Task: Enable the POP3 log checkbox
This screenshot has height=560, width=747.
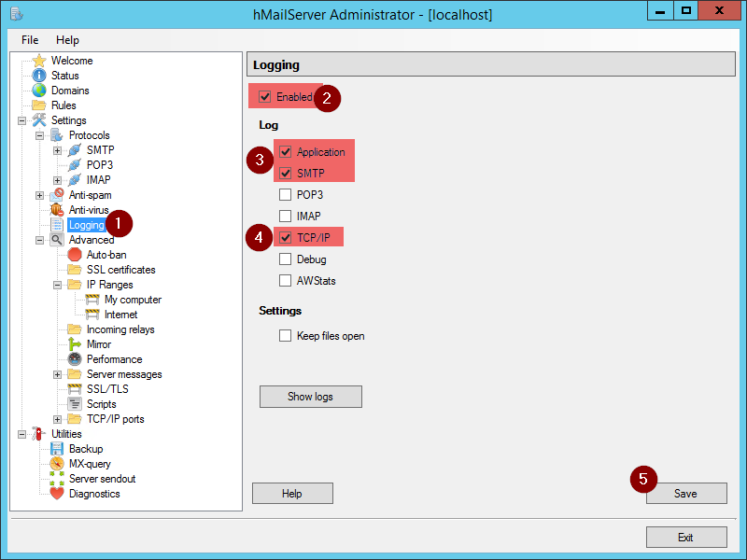Action: [x=285, y=195]
